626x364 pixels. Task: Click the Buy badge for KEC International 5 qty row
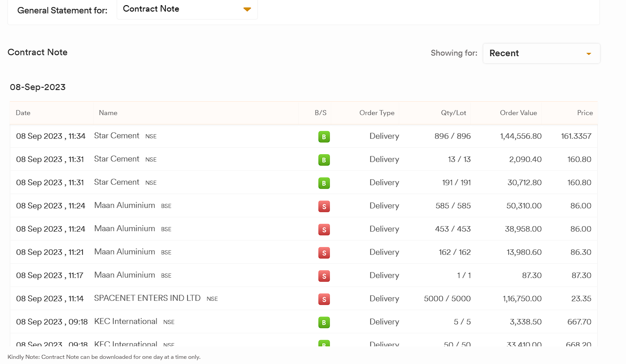[324, 322]
